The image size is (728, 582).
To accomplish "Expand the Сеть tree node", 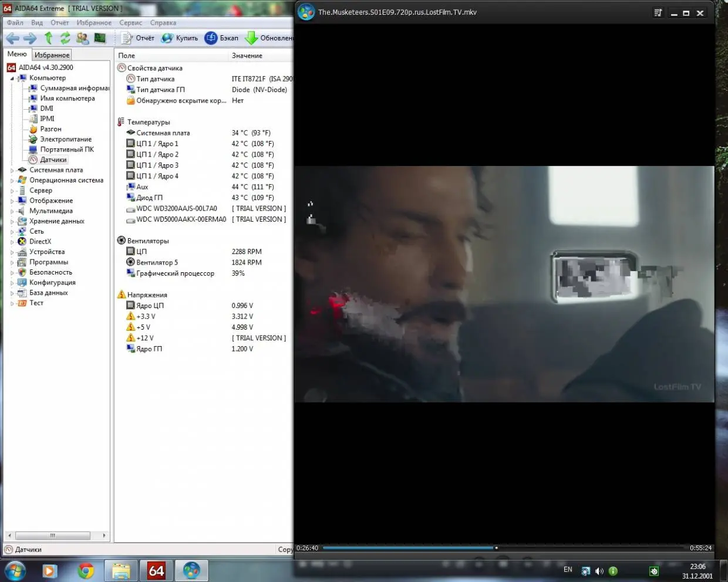I will [12, 232].
